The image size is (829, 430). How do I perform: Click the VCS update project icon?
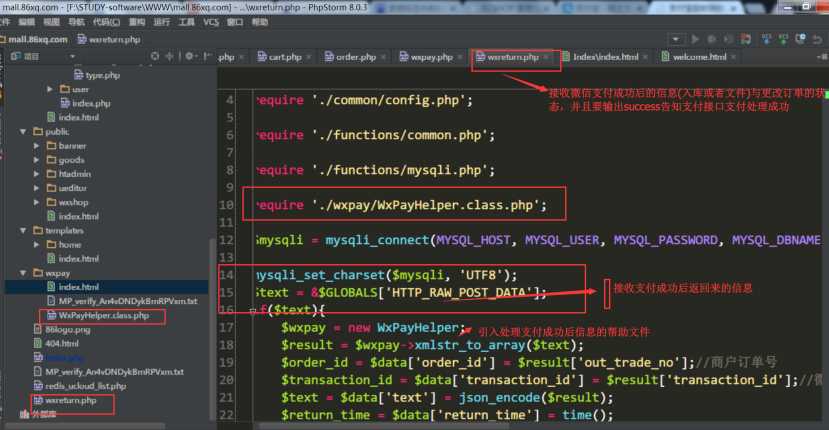[766, 39]
